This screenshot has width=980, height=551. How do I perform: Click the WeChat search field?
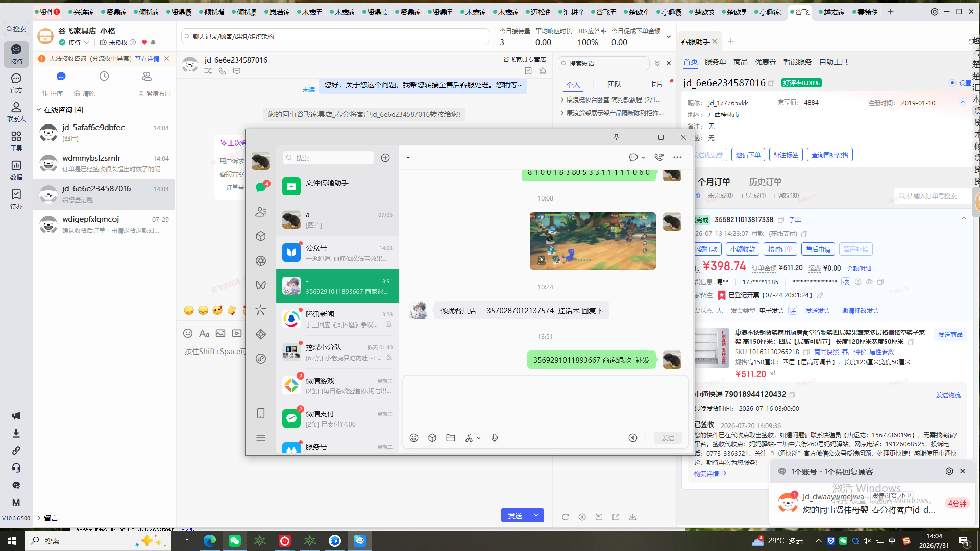tap(328, 158)
